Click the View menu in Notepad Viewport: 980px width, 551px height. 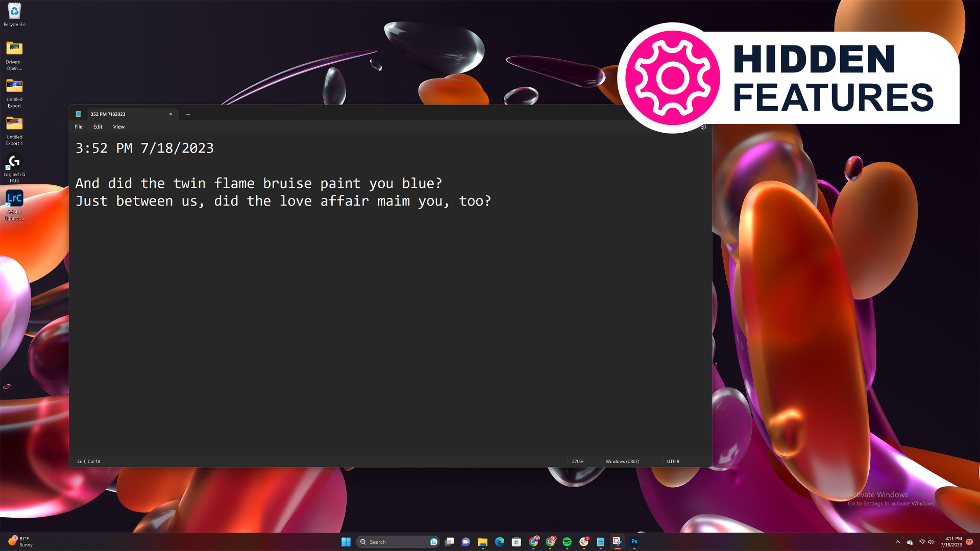pyautogui.click(x=119, y=127)
